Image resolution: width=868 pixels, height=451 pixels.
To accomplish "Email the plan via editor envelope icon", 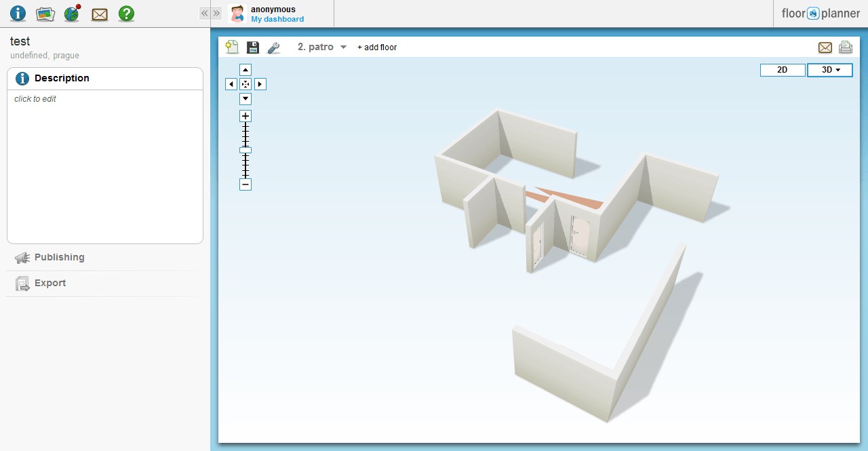I will pyautogui.click(x=825, y=47).
